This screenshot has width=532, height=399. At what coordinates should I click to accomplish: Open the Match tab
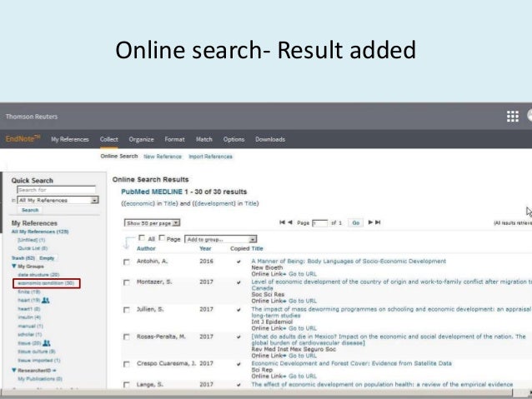coord(204,139)
